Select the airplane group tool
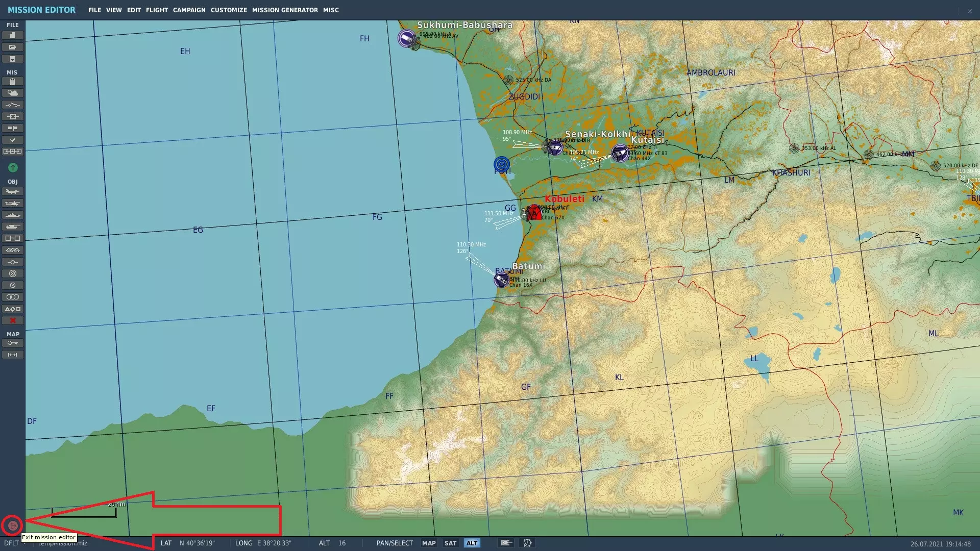The height and width of the screenshot is (551, 980). [x=13, y=191]
